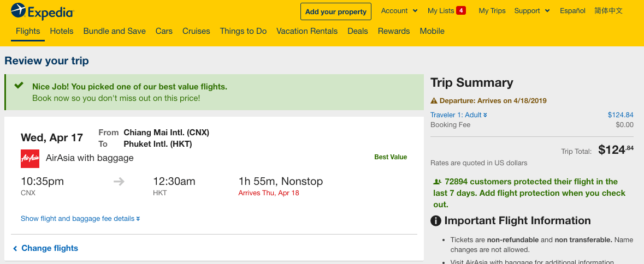Switch to the Hotels tab
The width and height of the screenshot is (644, 264).
coord(62,31)
